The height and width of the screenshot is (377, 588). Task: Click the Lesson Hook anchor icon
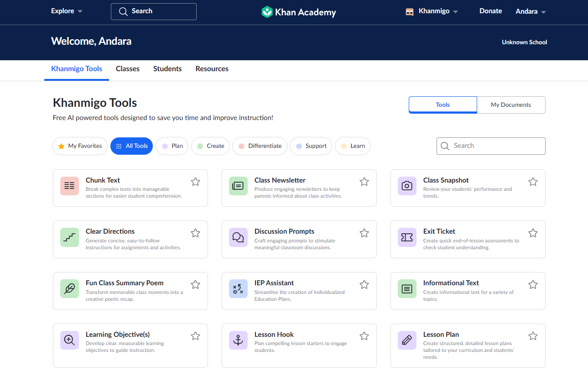point(238,340)
